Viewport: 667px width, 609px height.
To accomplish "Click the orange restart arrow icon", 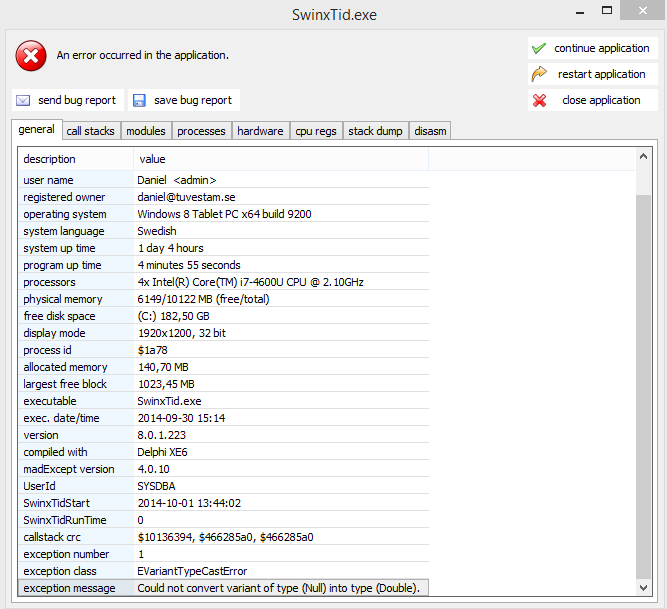I will tap(539, 74).
